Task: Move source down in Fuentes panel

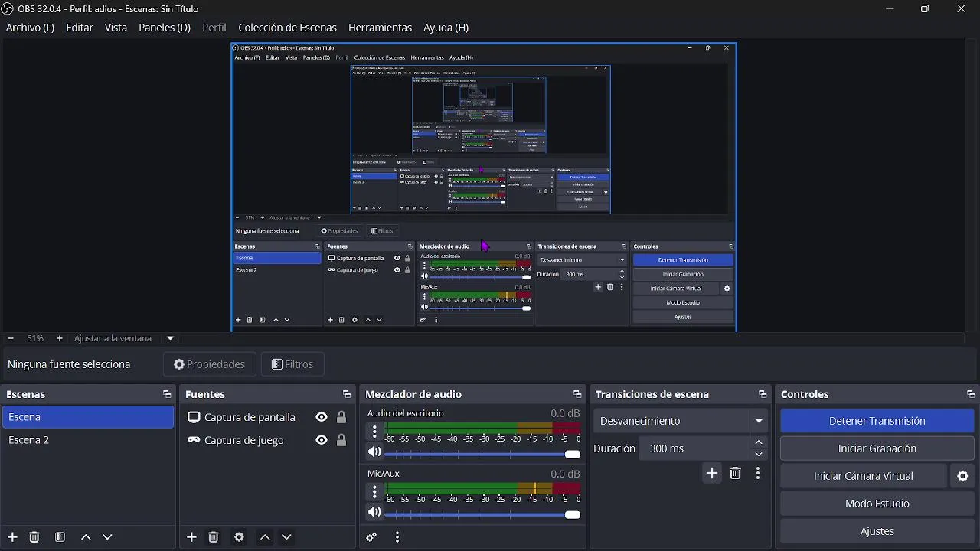Action: tap(286, 537)
